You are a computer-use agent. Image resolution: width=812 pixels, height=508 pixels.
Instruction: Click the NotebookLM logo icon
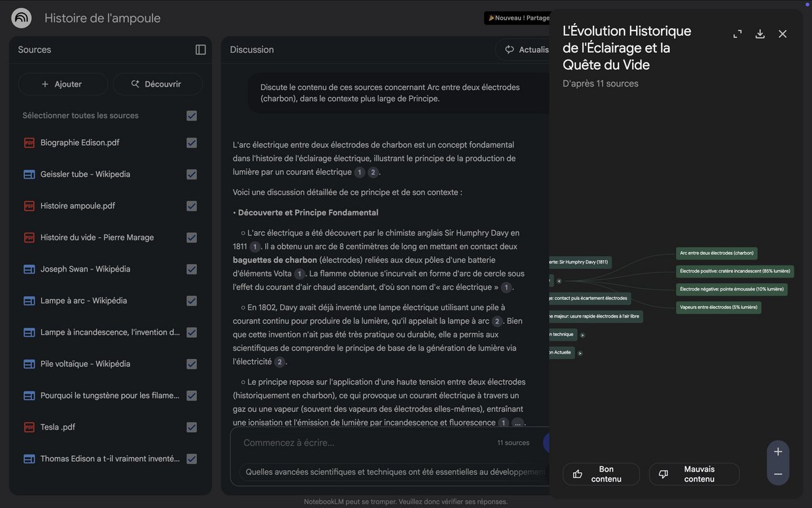[22, 18]
